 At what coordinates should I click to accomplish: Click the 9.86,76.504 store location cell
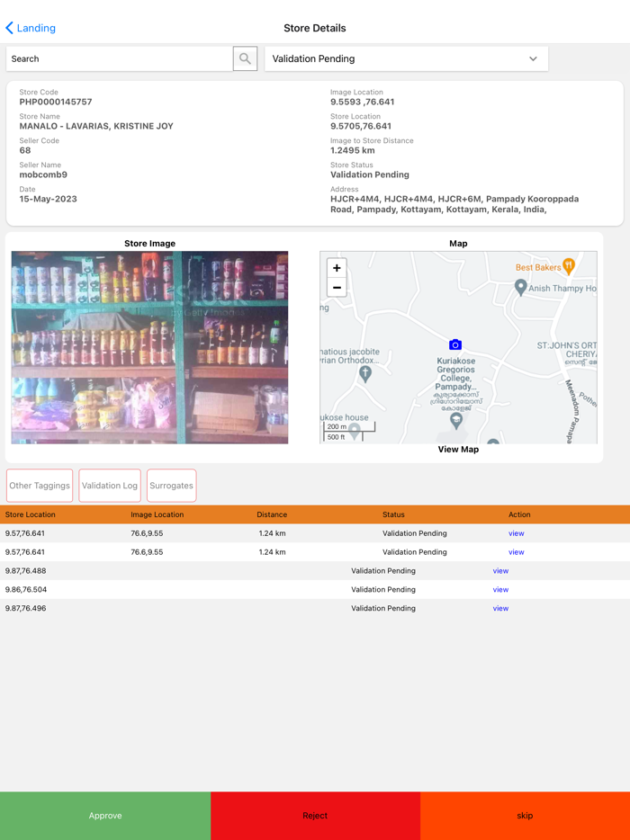point(26,589)
